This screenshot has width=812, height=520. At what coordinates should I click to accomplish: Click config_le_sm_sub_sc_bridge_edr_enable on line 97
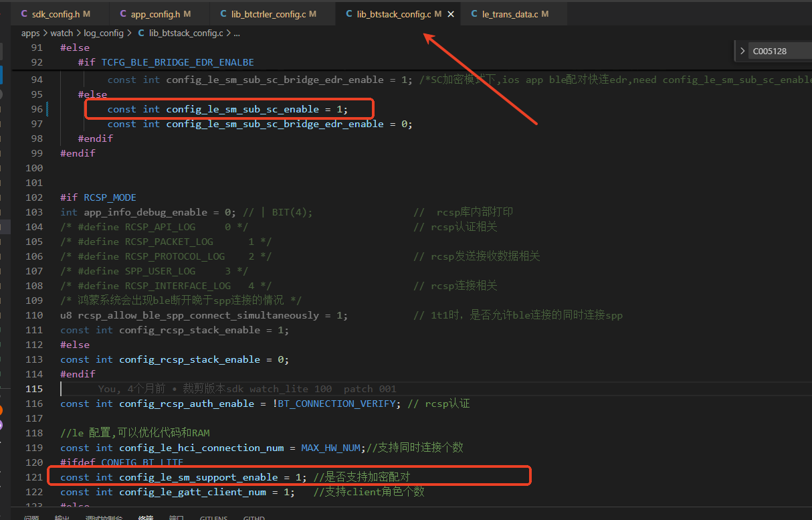275,124
